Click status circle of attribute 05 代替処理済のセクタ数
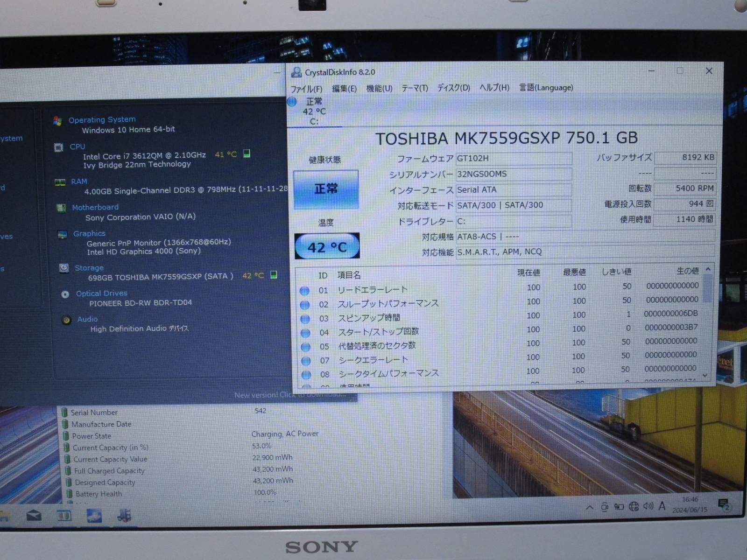The image size is (747, 560). click(x=306, y=347)
